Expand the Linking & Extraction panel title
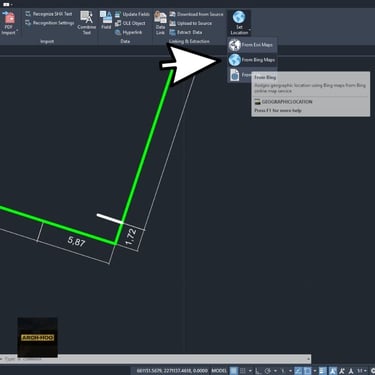The image size is (375, 375). pos(189,42)
